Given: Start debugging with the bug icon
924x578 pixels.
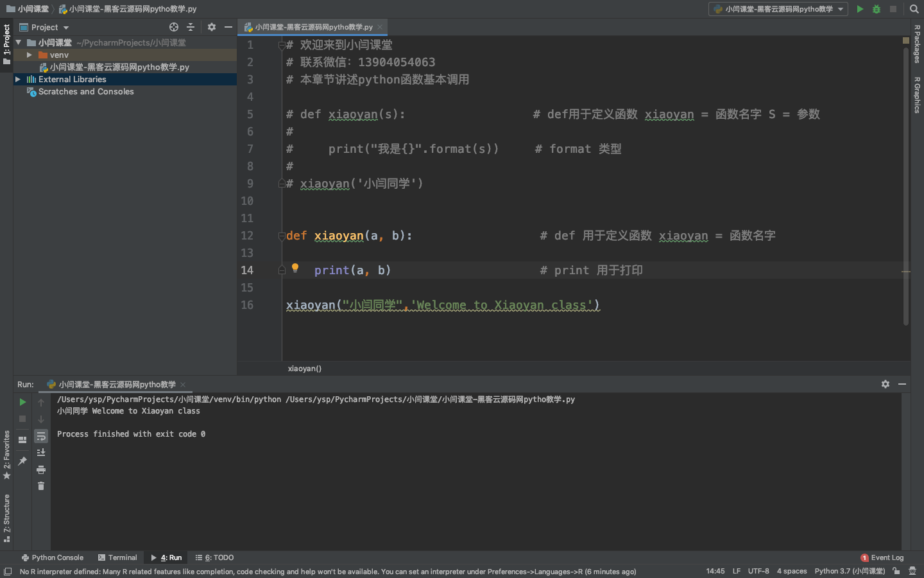Looking at the screenshot, I should pos(877,9).
